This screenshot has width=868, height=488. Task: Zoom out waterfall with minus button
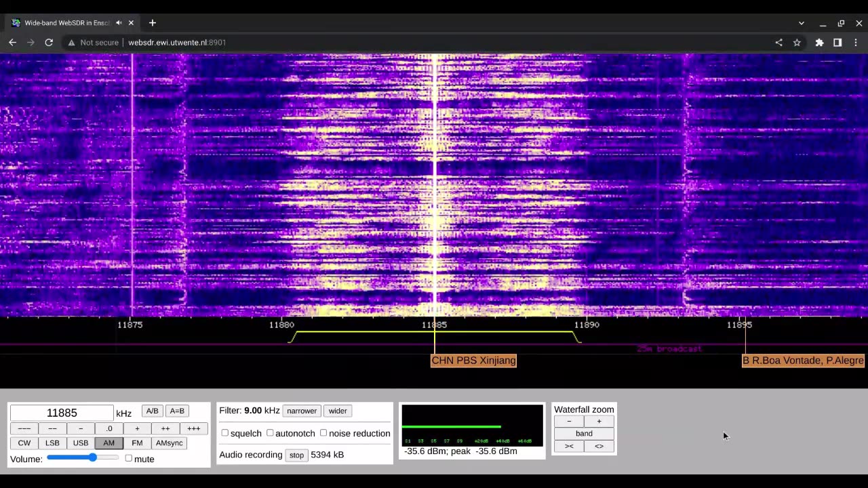(569, 422)
